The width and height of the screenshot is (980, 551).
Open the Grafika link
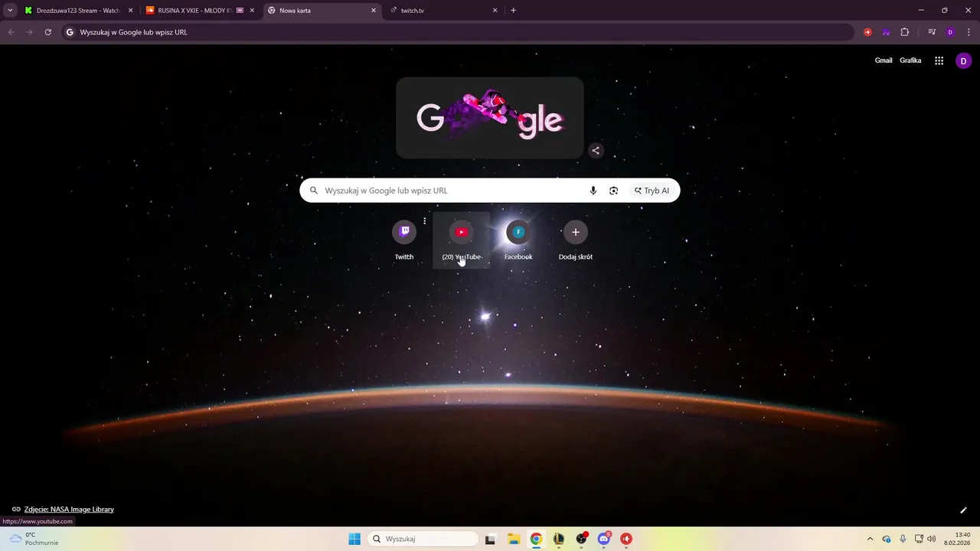pos(910,60)
